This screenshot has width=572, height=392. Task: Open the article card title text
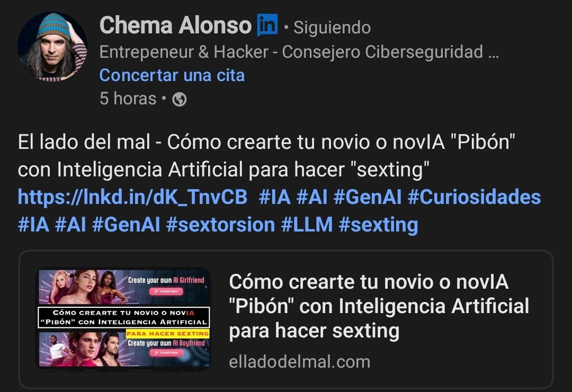[379, 306]
